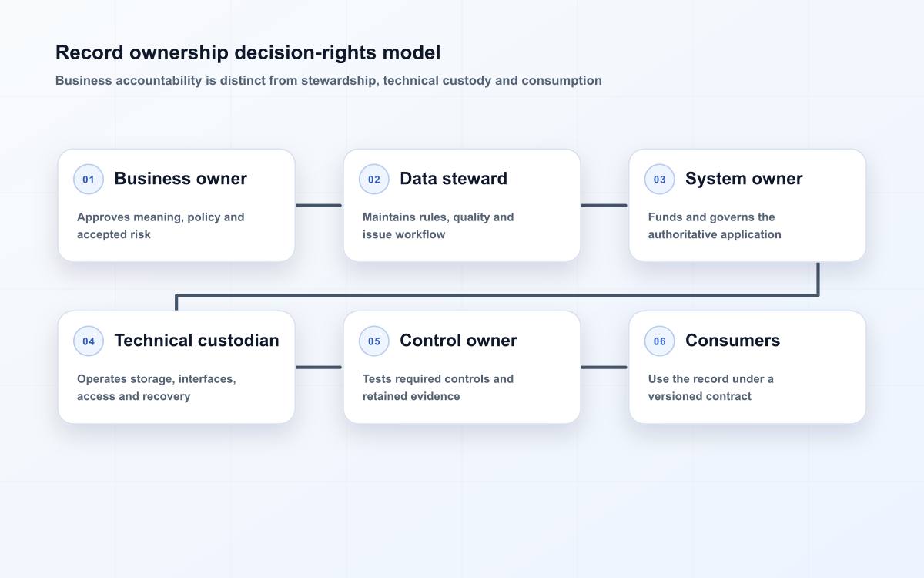The width and height of the screenshot is (924, 578).
Task: Click the 06 badge on Consumers card
Action: click(x=660, y=341)
